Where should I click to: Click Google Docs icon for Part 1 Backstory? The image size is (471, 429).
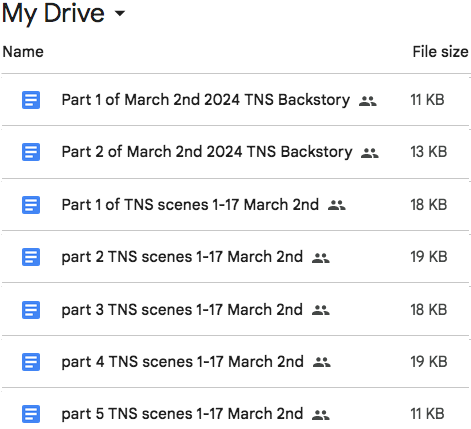pos(31,100)
